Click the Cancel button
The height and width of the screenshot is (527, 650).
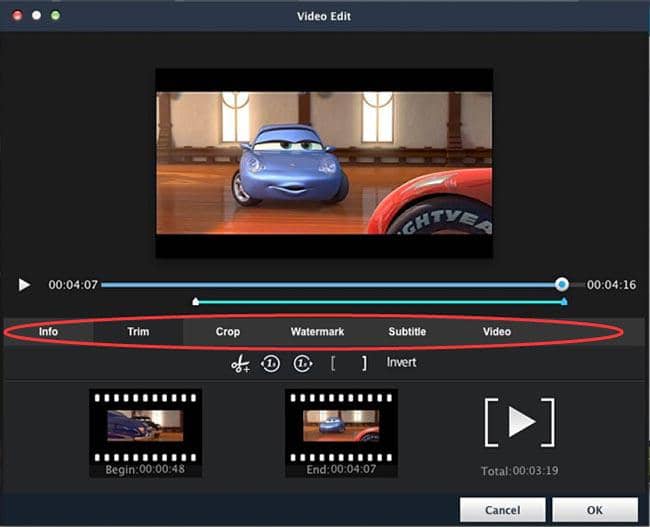[x=502, y=510]
